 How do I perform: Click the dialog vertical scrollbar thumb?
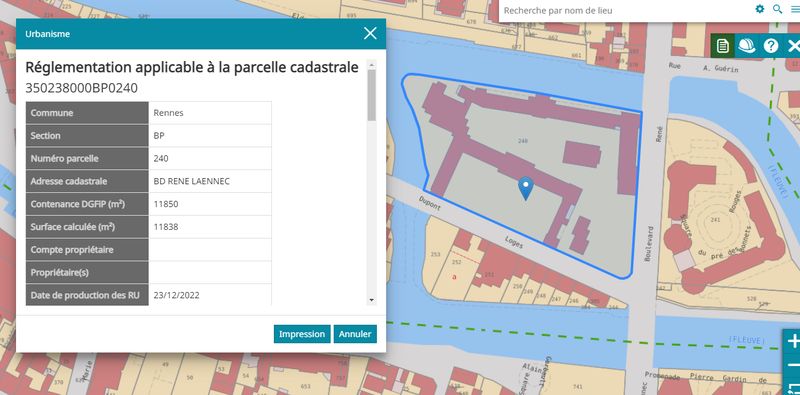[x=371, y=95]
